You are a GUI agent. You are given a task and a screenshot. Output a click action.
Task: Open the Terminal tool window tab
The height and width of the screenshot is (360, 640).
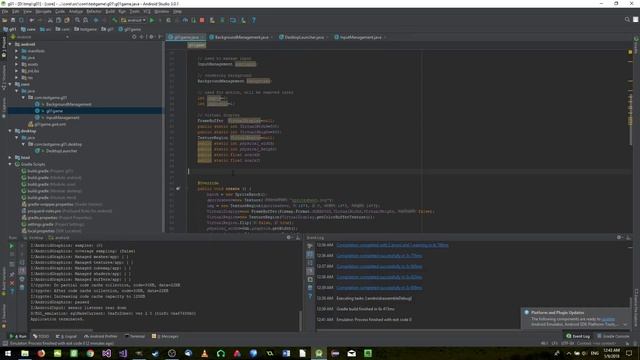click(135, 336)
